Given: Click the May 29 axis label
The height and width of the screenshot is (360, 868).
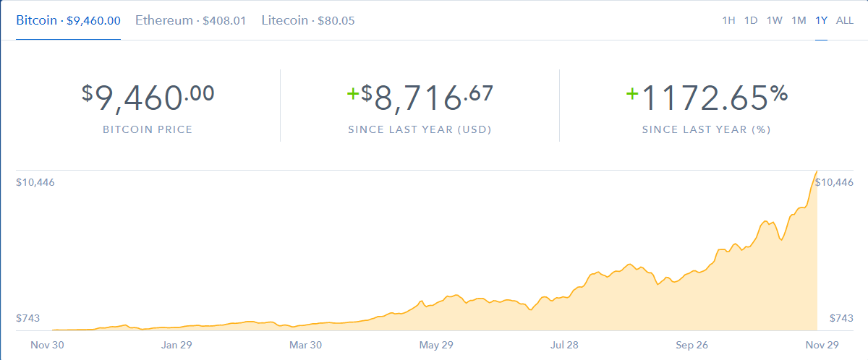Looking at the screenshot, I should [436, 345].
